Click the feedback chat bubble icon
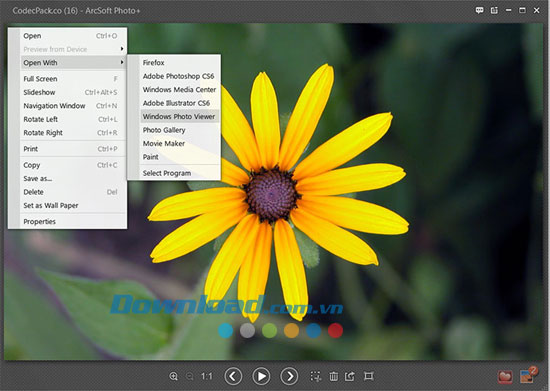The width and height of the screenshot is (550, 391). point(479,11)
